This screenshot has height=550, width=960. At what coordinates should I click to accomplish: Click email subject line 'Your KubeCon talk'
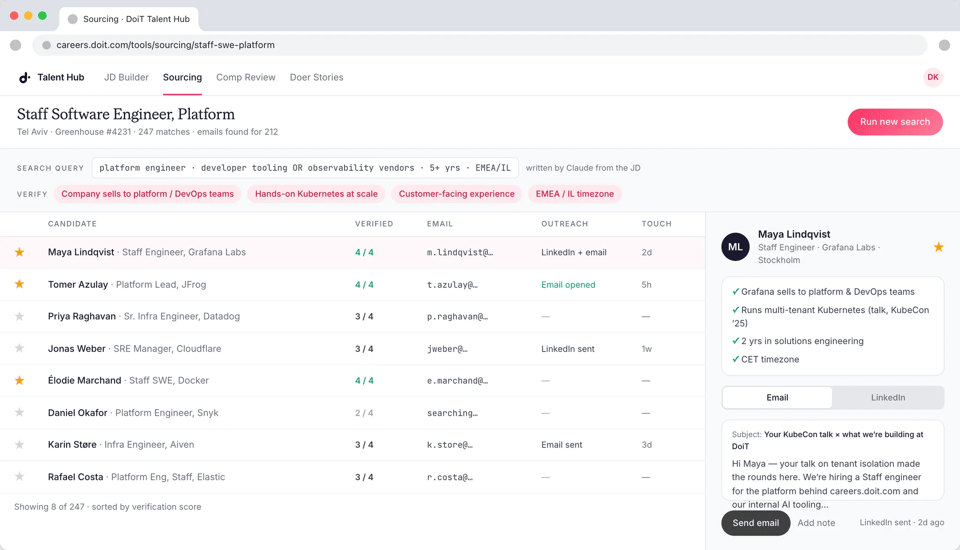tap(828, 440)
